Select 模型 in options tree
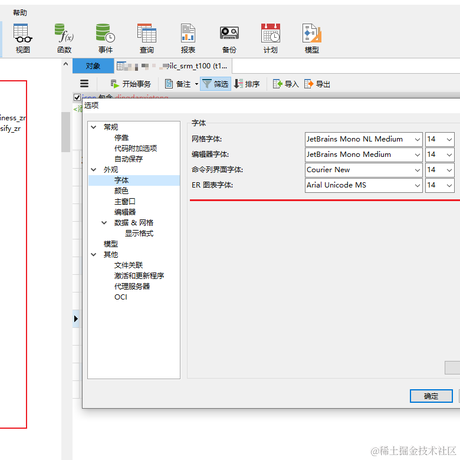The height and width of the screenshot is (460, 460). tap(111, 244)
